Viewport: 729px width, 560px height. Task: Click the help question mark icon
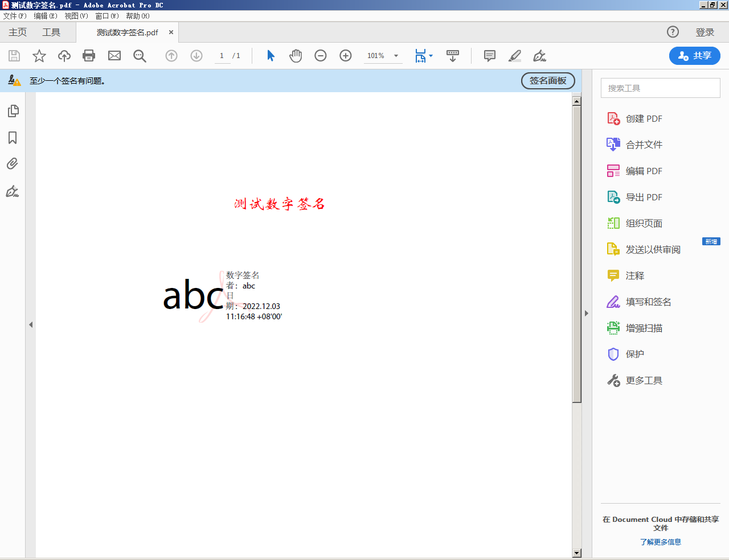point(673,32)
